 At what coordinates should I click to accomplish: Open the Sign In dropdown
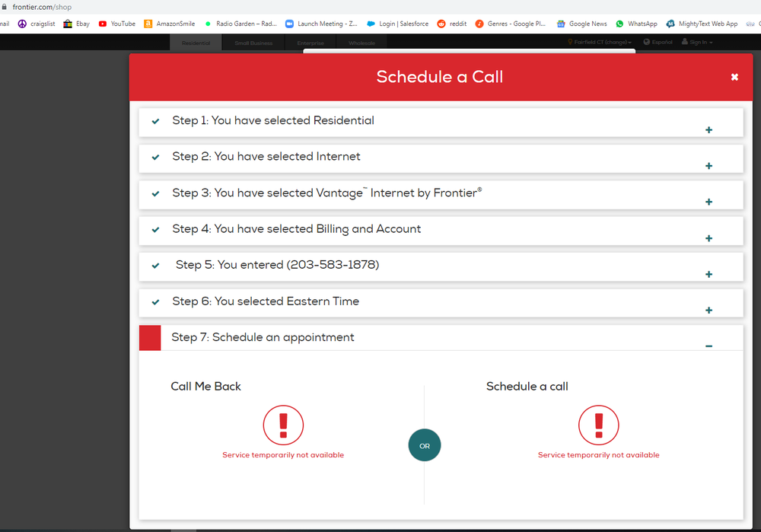point(697,42)
